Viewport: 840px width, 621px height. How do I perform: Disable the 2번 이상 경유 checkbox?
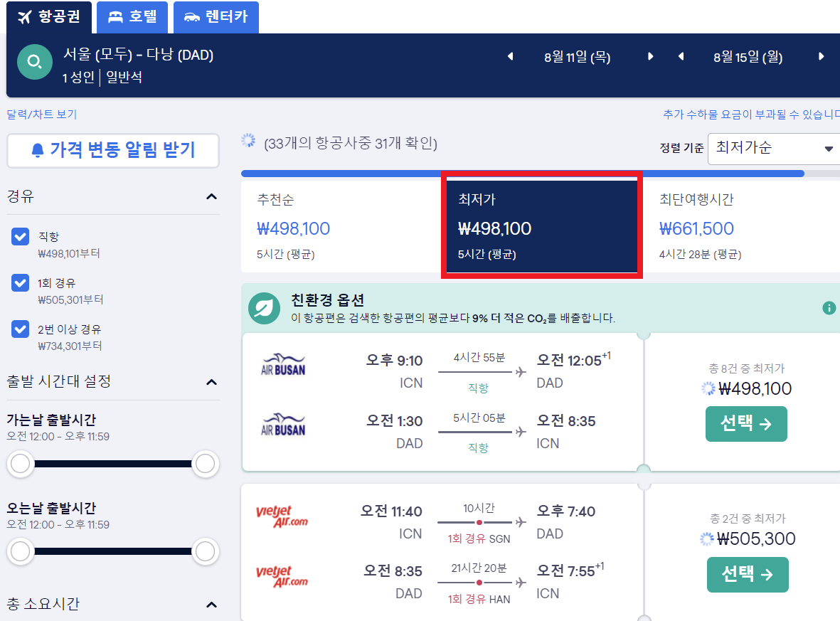coord(20,330)
